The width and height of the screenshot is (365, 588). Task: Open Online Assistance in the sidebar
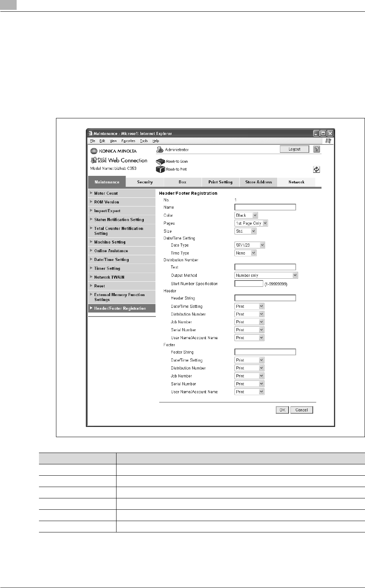coord(122,251)
